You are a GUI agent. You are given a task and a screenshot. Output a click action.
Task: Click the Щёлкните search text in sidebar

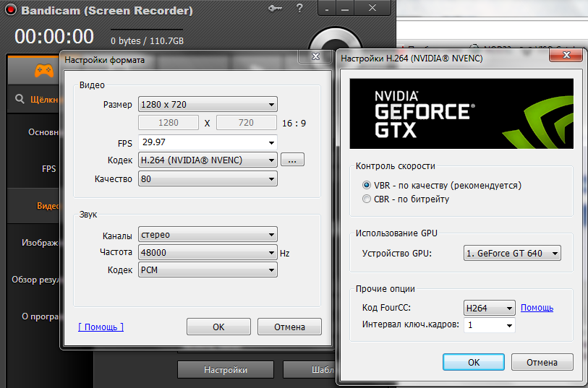point(44,100)
